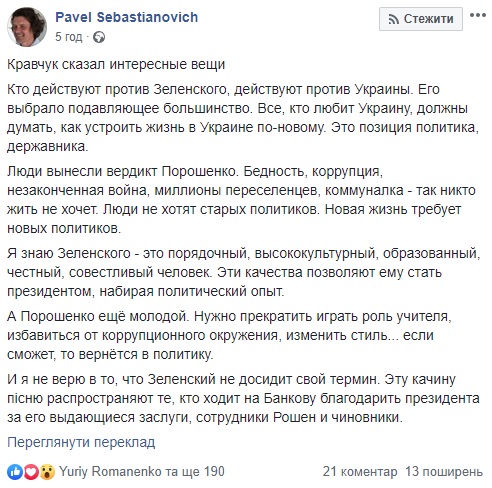Open the Yuriy Romanenko та ще 190 reactions list
The width and height of the screenshot is (492, 488).
coord(142,472)
